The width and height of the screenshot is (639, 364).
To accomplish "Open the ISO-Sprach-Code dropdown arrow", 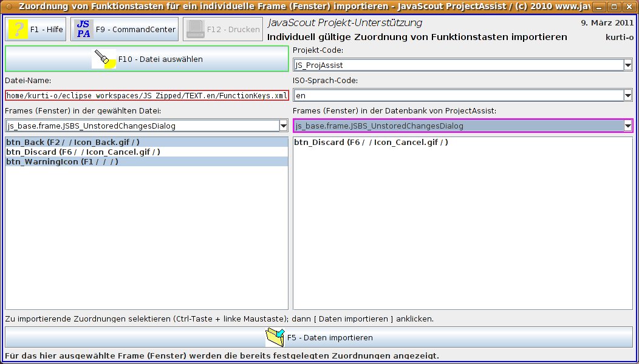I will click(x=627, y=95).
